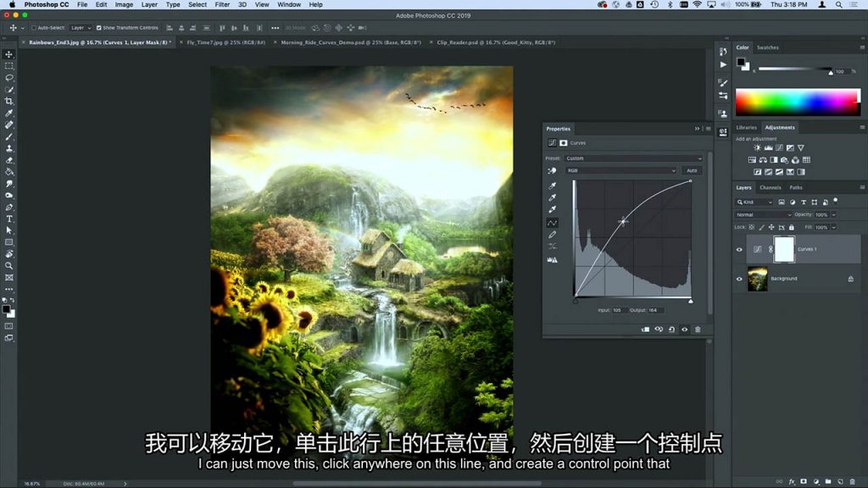
Task: Click the foreground color swatch in Color panel
Action: [741, 62]
